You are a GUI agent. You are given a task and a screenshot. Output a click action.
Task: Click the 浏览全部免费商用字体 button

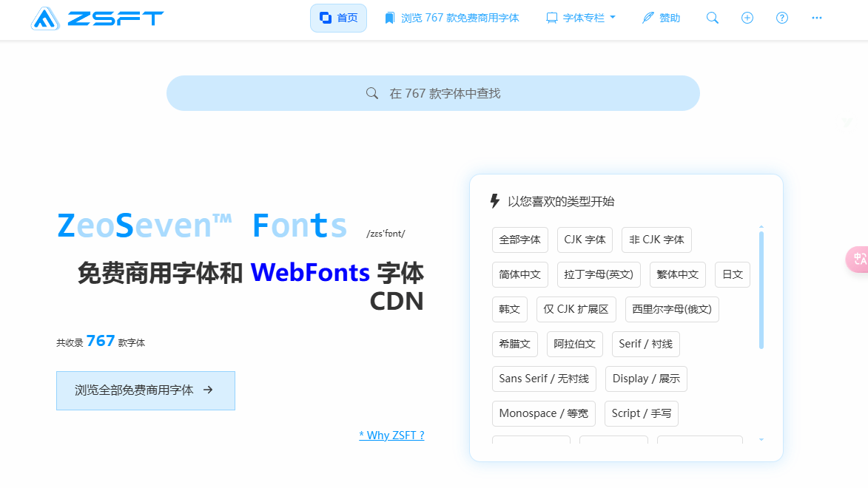pos(145,390)
